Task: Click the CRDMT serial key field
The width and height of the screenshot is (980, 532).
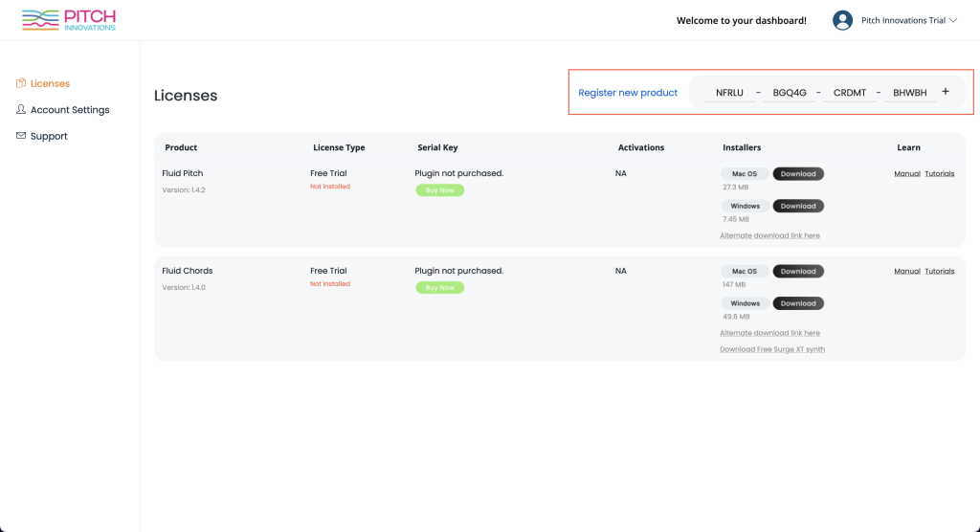Action: [850, 93]
